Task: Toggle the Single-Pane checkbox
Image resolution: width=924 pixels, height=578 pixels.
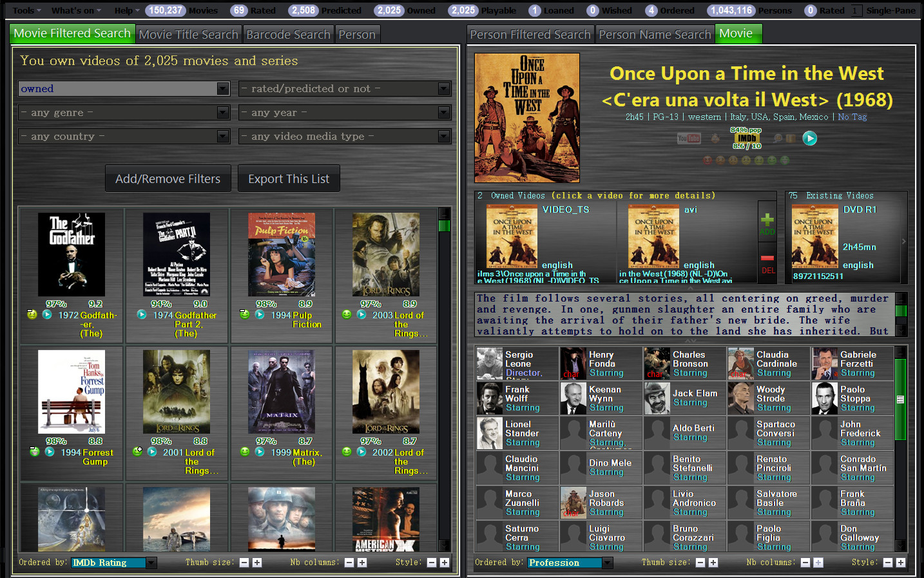Action: tap(856, 10)
